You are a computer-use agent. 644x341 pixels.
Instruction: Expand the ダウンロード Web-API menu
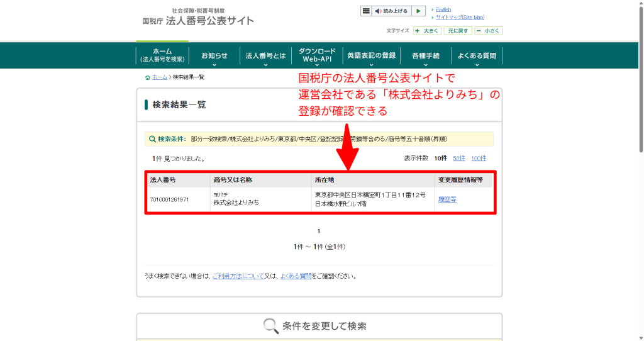click(x=317, y=55)
